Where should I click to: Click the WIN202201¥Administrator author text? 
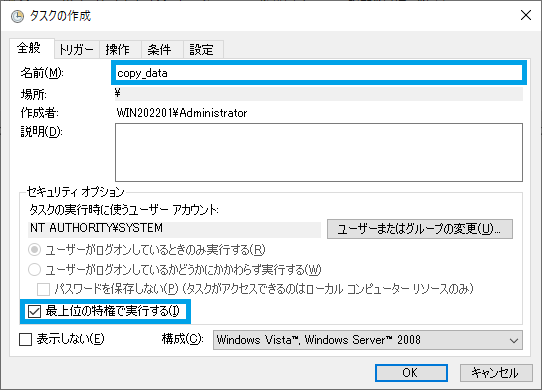click(182, 113)
